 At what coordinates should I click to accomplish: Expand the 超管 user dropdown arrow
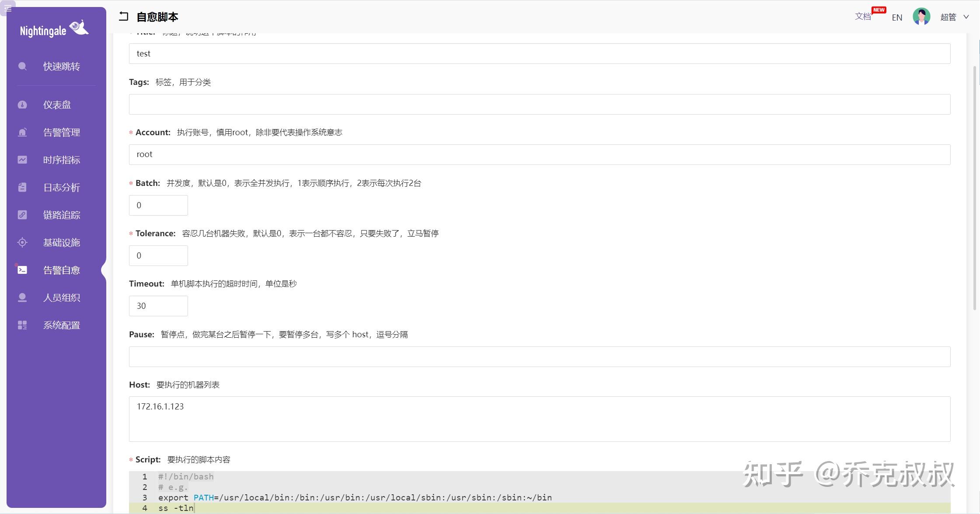(966, 17)
